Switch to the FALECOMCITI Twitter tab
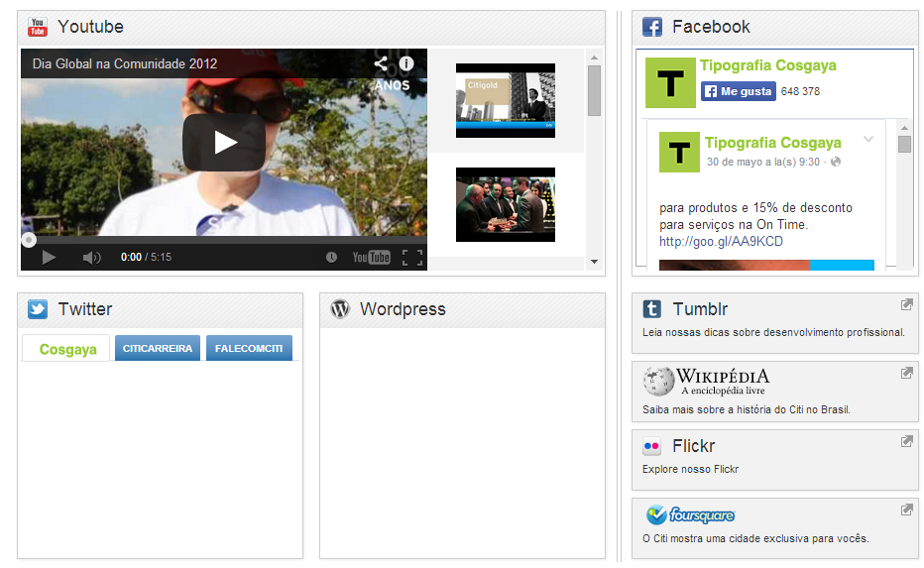Image resolution: width=924 pixels, height=568 pixels. click(x=249, y=349)
